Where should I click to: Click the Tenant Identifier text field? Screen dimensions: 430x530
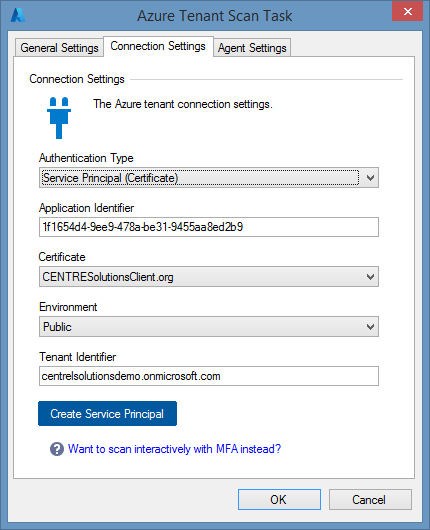coord(209,376)
